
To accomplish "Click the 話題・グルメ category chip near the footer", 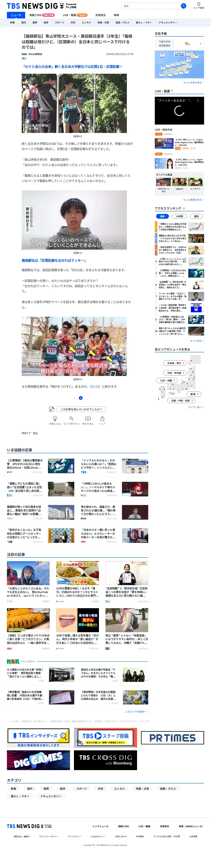I will 168,789.
